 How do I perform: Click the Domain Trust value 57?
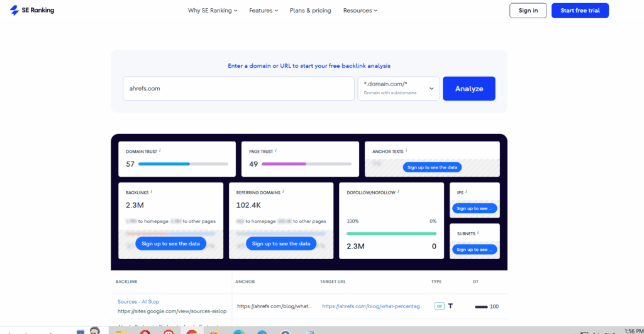(130, 164)
